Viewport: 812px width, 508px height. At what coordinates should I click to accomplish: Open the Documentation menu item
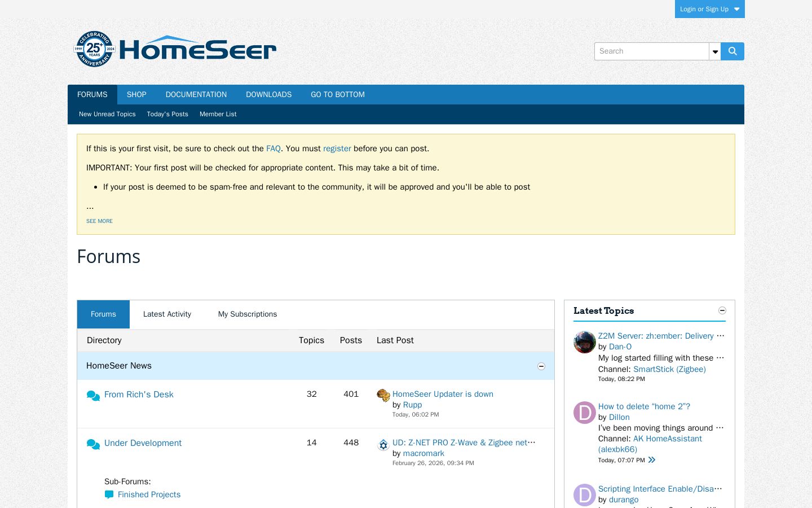pyautogui.click(x=196, y=95)
